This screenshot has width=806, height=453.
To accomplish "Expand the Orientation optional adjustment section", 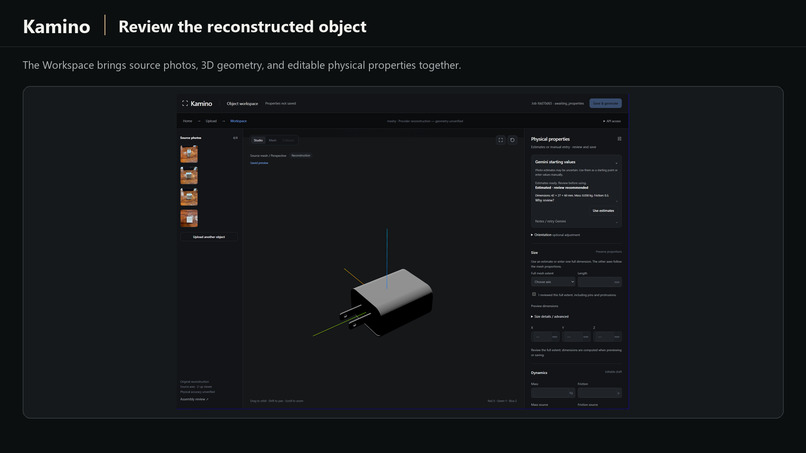I will 556,235.
